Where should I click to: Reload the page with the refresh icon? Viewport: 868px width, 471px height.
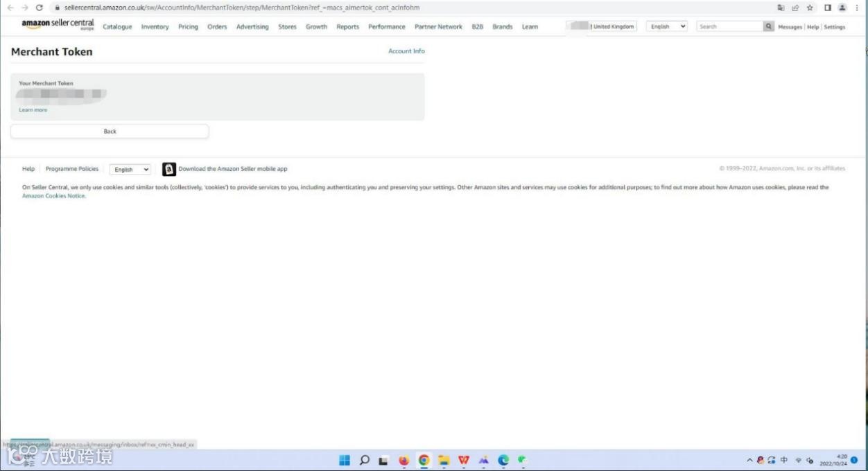(40, 8)
